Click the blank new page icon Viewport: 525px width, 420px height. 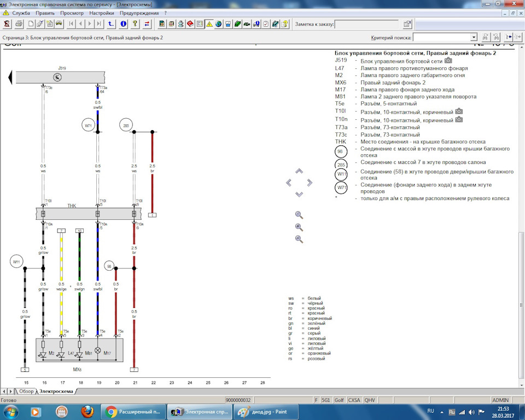31,24
